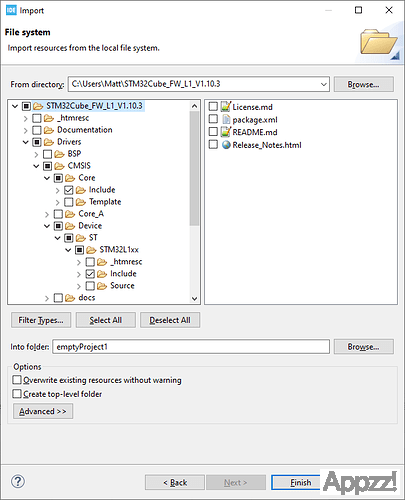
Task: Check the Create top-level folder option
Action: tap(17, 394)
